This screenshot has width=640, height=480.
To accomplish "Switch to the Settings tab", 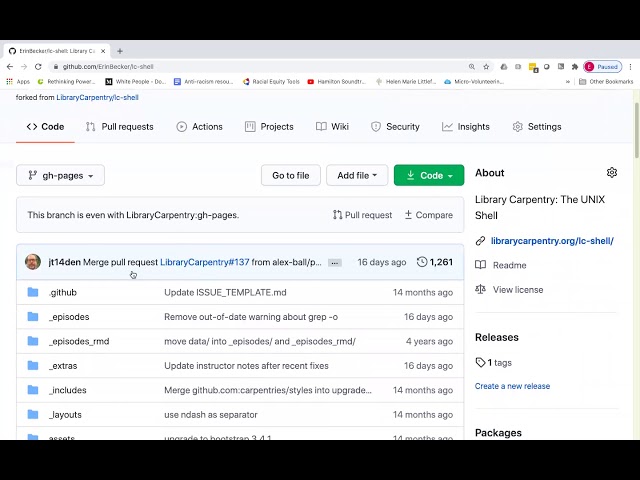I will [537, 127].
